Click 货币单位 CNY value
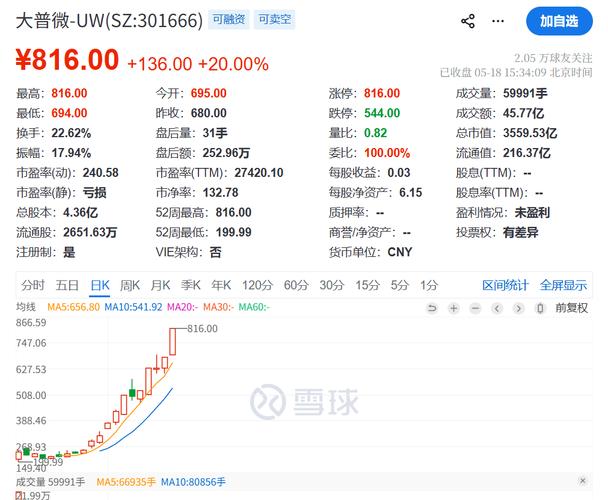Image resolution: width=608 pixels, height=500 pixels. (399, 252)
